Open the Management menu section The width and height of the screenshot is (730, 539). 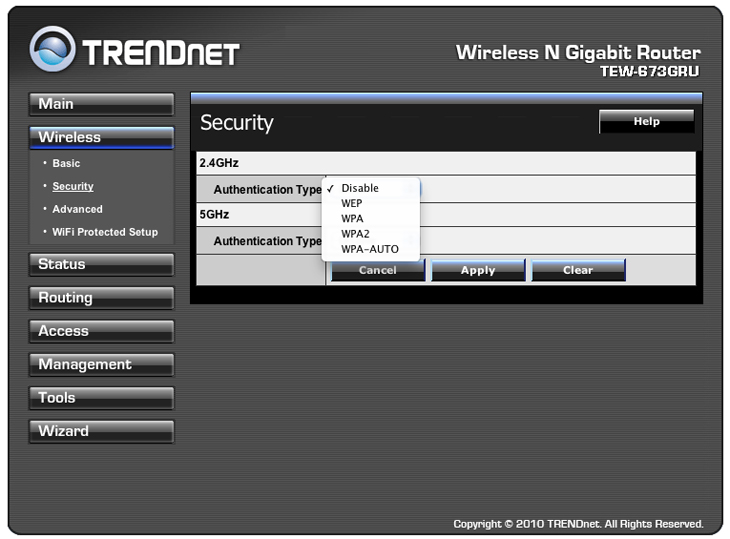pos(101,365)
